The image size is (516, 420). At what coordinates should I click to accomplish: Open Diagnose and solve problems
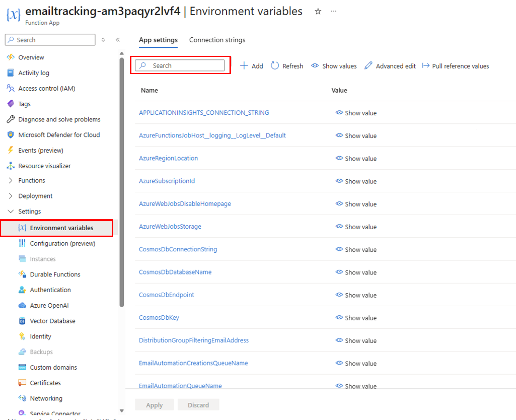click(x=59, y=119)
